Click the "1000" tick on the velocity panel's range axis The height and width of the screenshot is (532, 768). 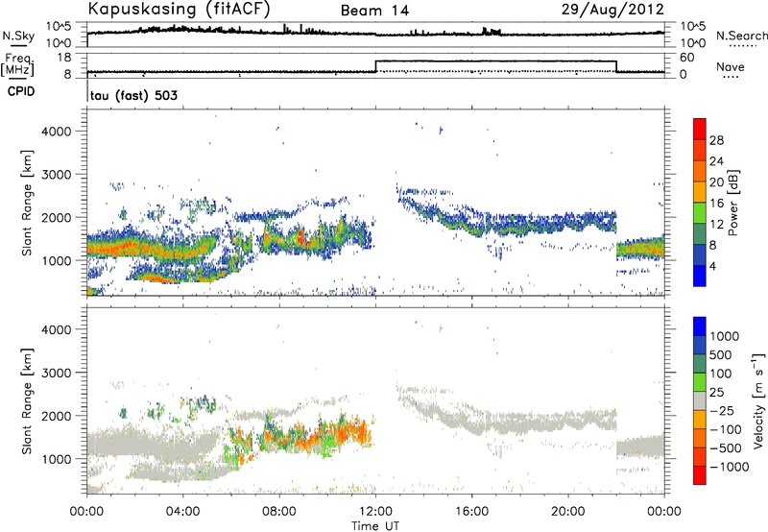tap(57, 459)
